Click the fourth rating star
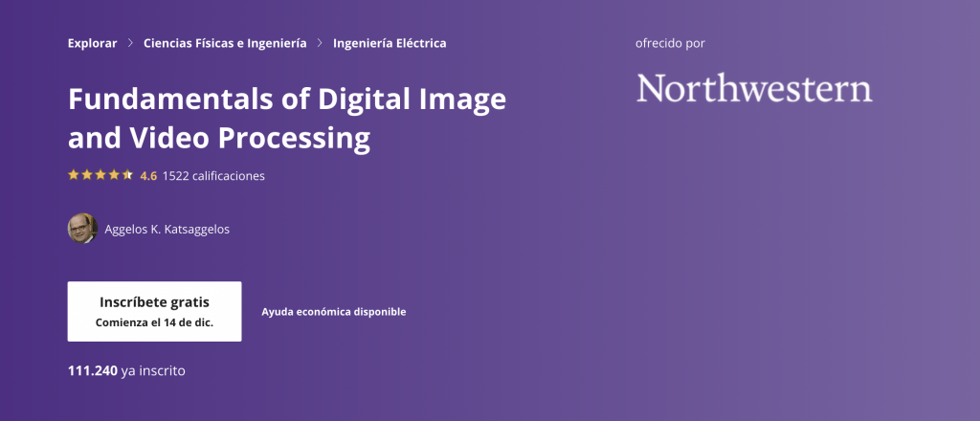This screenshot has height=421, width=980. pyautogui.click(x=113, y=175)
